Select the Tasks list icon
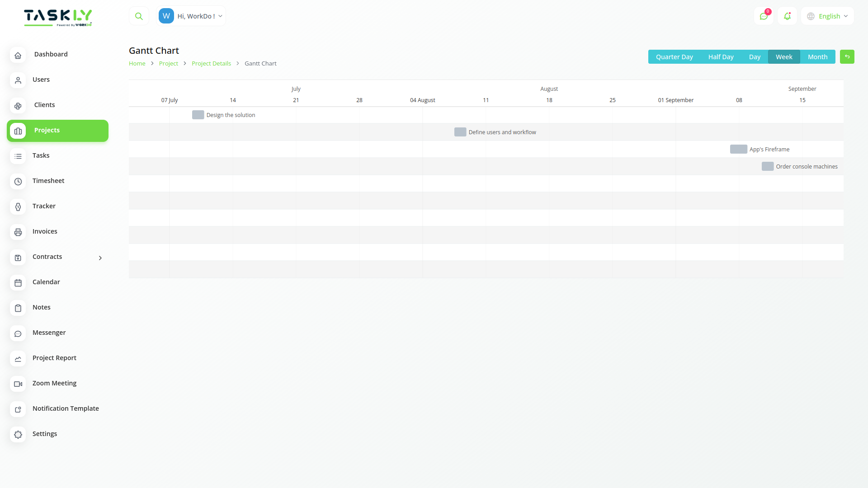Screen dimensions: 868x488 click(18, 156)
